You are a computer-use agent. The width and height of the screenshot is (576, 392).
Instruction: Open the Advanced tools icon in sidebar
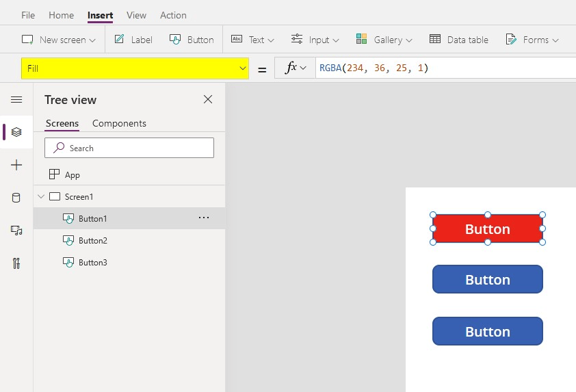16,263
